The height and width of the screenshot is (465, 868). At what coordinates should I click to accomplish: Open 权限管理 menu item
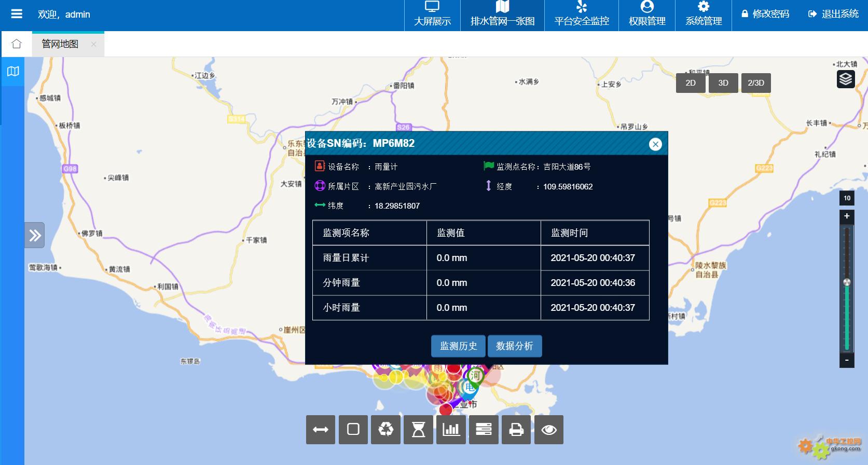click(647, 15)
